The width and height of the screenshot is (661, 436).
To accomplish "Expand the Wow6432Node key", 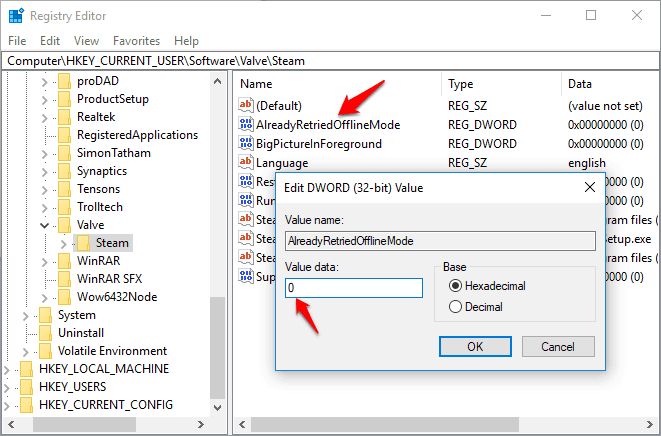I will coord(45,298).
